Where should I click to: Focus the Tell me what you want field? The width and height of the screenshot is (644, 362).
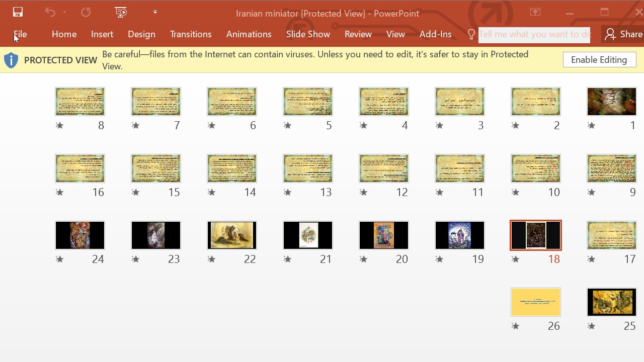point(534,34)
